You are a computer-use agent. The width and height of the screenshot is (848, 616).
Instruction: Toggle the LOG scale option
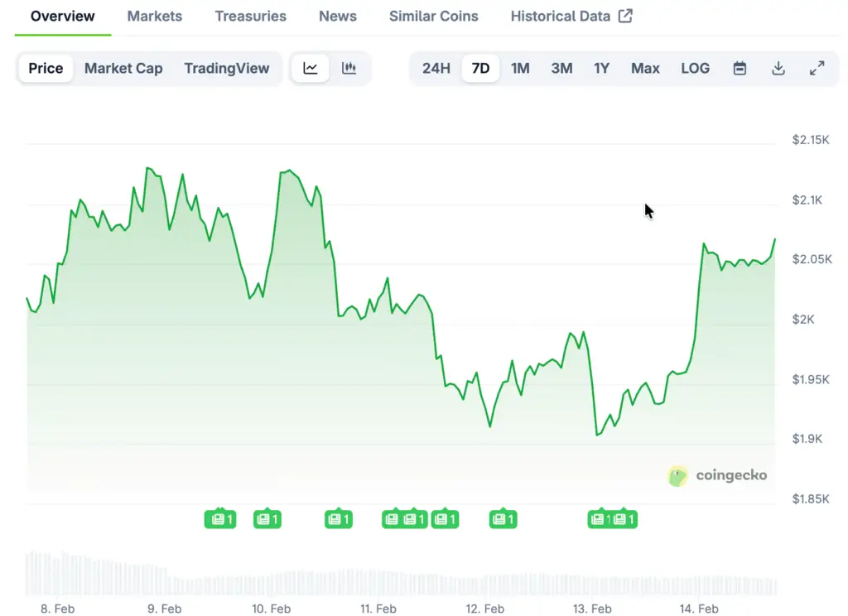(695, 69)
